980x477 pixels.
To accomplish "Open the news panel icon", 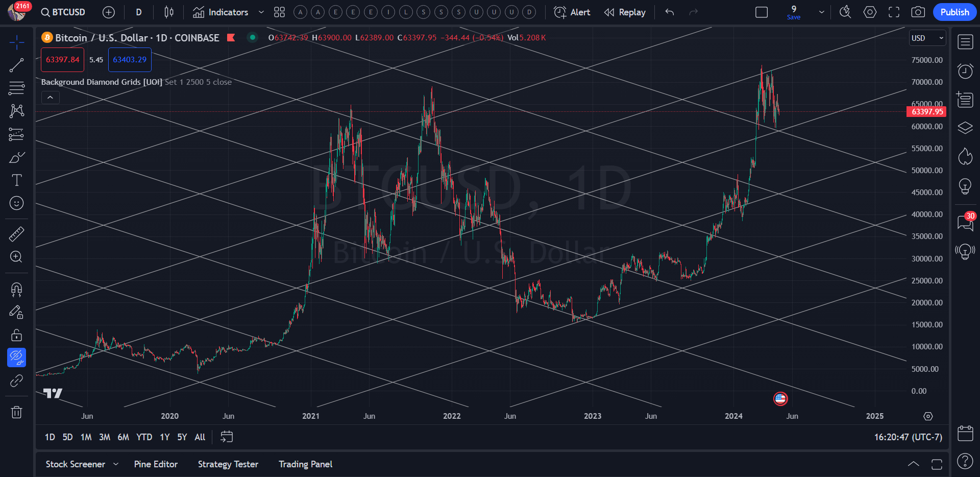I will [x=965, y=99].
